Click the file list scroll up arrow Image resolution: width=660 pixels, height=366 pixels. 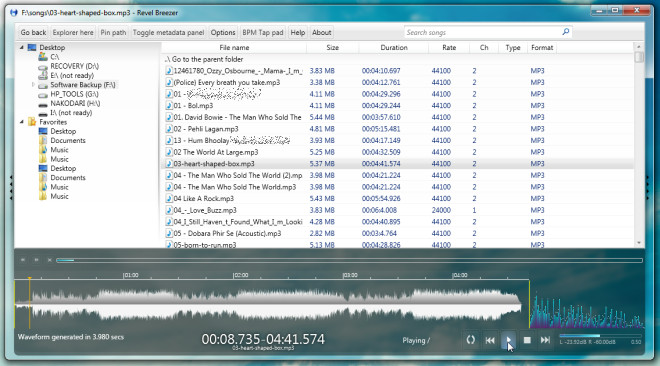pos(639,47)
